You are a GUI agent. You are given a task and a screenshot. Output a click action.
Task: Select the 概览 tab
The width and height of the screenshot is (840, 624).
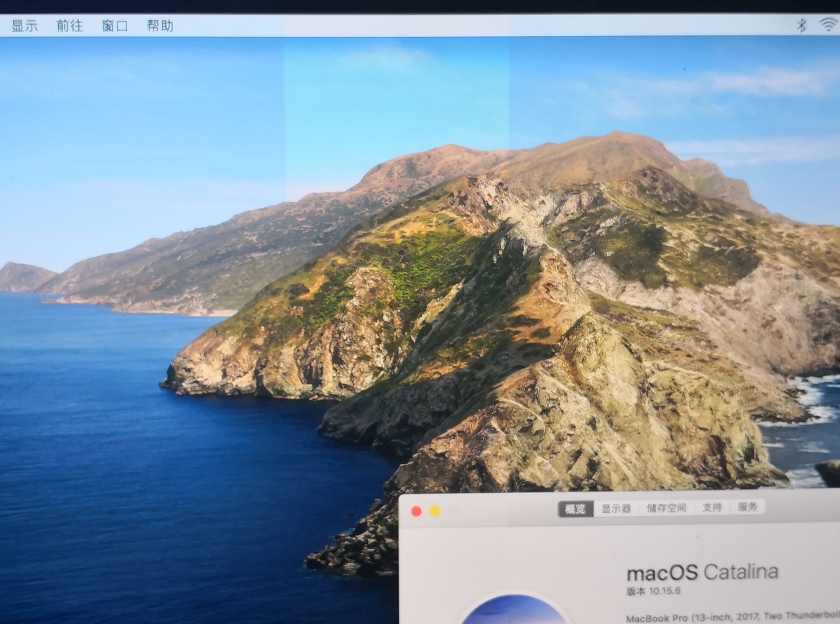point(575,509)
